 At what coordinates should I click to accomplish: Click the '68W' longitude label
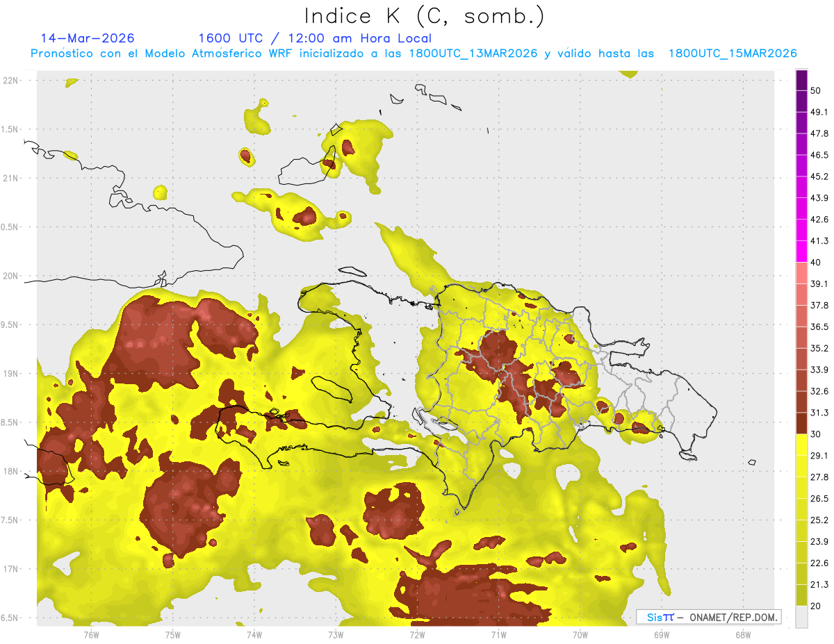point(742,634)
